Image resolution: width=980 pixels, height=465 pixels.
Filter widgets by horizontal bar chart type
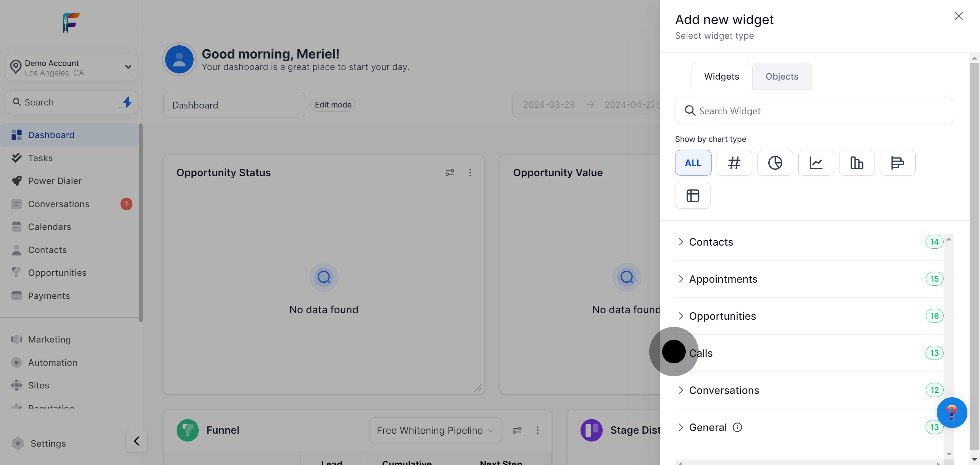pos(897,163)
